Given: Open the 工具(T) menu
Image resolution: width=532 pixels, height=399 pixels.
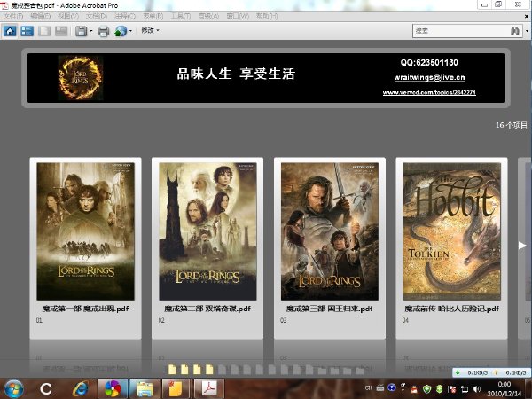Looking at the screenshot, I should 181,16.
